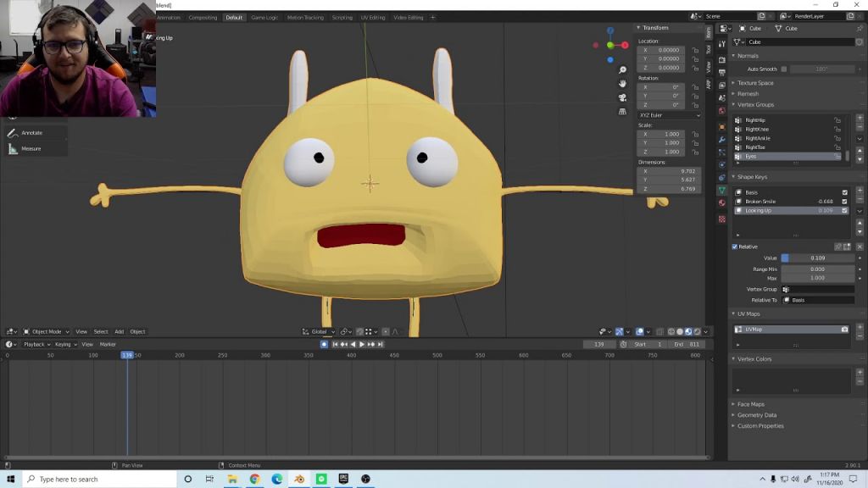
Task: Click the zoom magnifier viewport icon
Action: pyautogui.click(x=622, y=69)
